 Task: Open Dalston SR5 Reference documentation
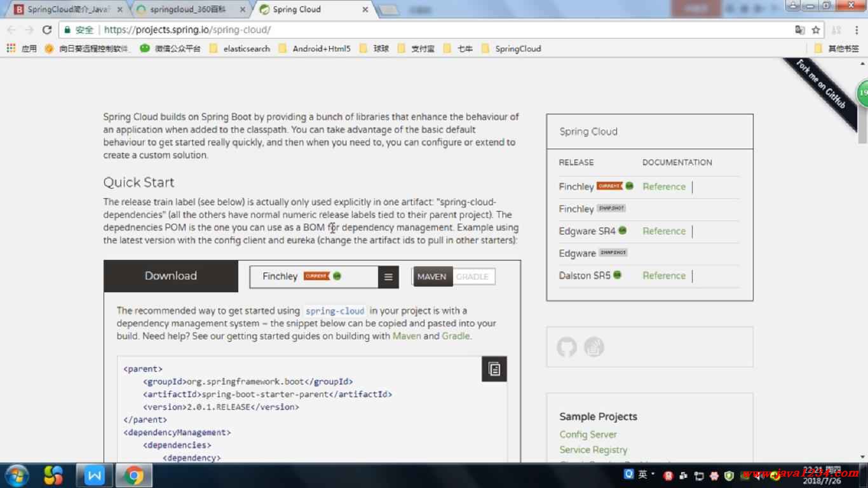[x=664, y=276]
